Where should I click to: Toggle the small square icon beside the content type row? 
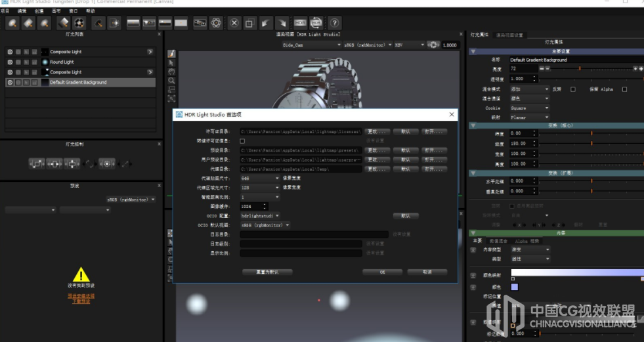coord(473,249)
